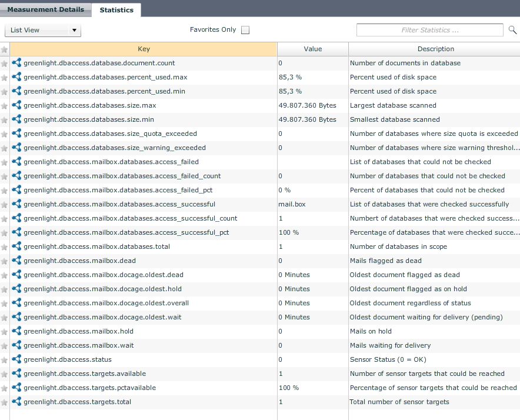Click the star icon in table header
Screen dimensions: 520x420
[x=5, y=49]
